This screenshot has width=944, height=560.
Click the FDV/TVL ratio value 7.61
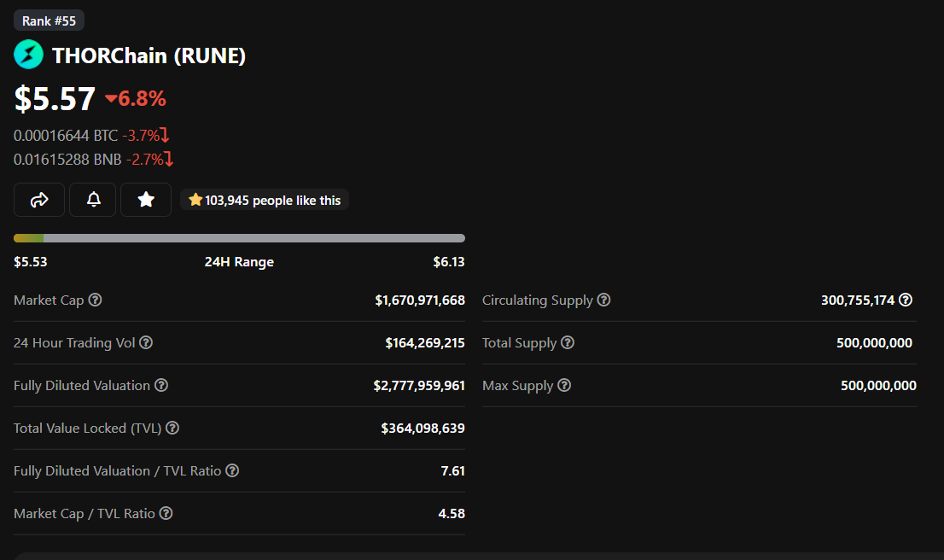452,471
